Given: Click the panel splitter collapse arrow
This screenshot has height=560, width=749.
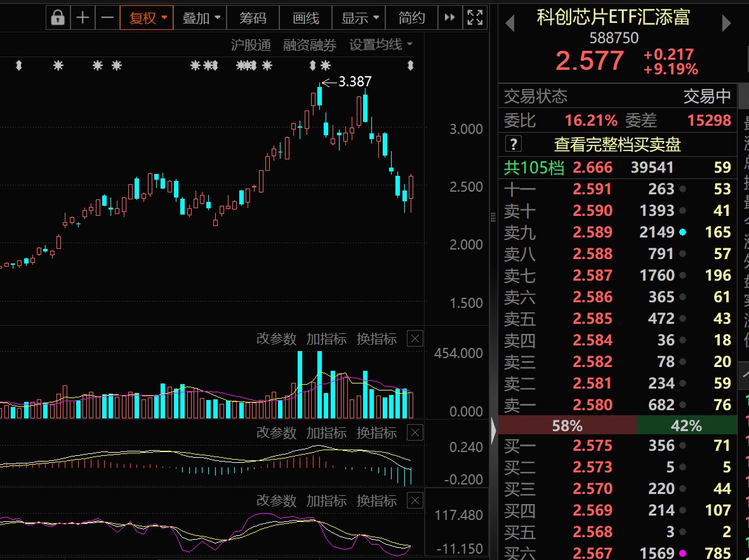Looking at the screenshot, I should 493,430.
